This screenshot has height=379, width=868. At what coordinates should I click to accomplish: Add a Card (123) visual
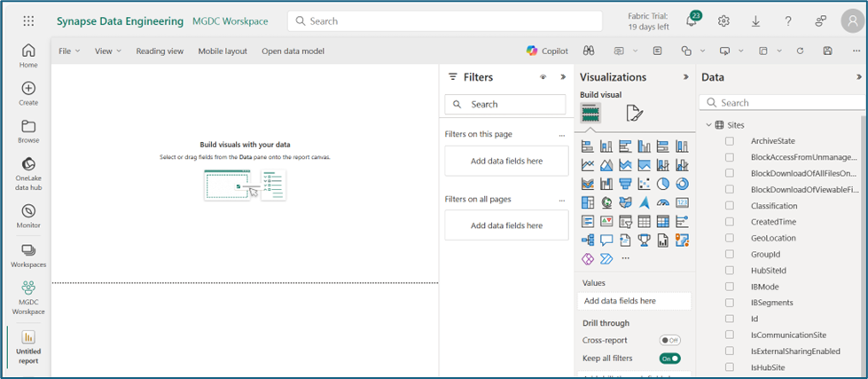tap(682, 202)
